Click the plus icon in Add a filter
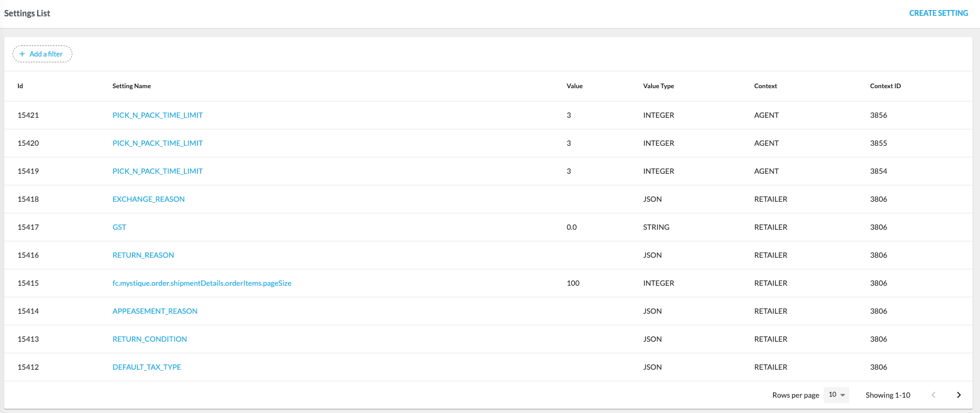Image resolution: width=980 pixels, height=413 pixels. tap(22, 54)
